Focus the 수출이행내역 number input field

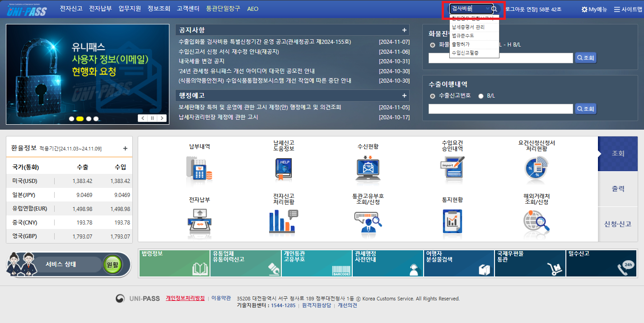501,109
